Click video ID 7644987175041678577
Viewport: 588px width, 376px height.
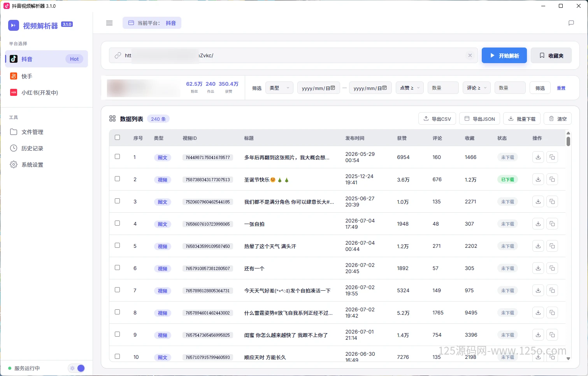(x=208, y=157)
